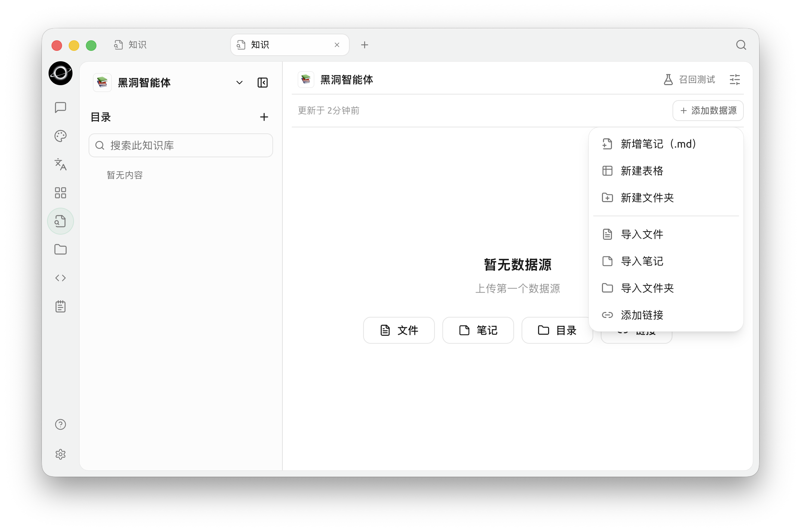Collapse the sidebar panel icon

pyautogui.click(x=263, y=83)
